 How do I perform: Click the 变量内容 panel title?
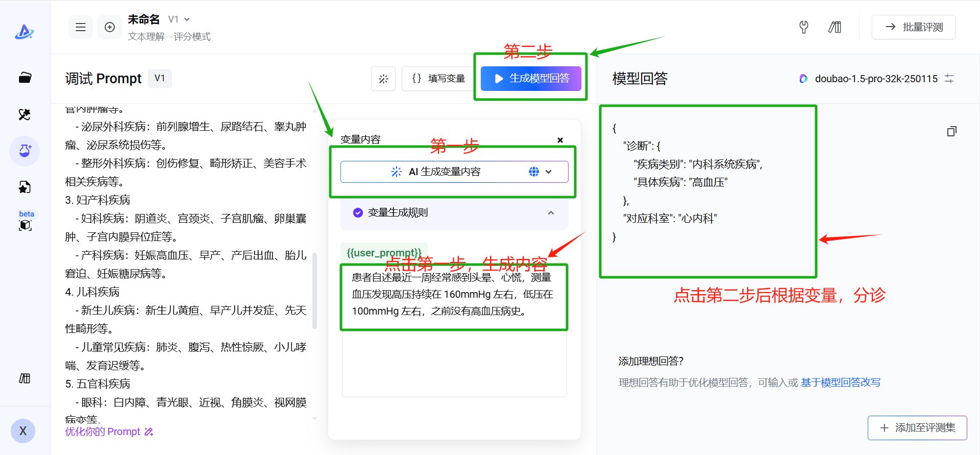pos(360,140)
